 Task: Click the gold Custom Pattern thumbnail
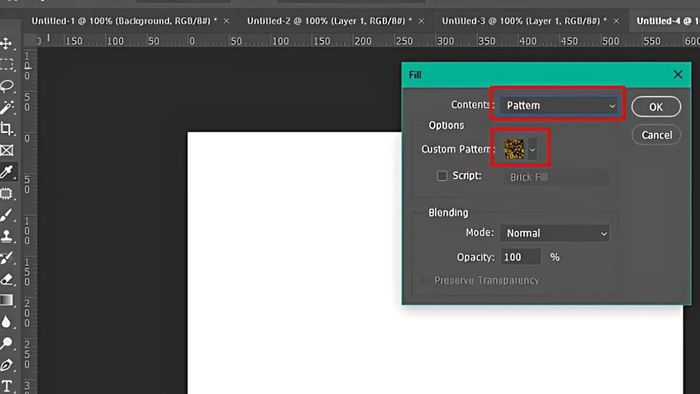click(x=514, y=149)
